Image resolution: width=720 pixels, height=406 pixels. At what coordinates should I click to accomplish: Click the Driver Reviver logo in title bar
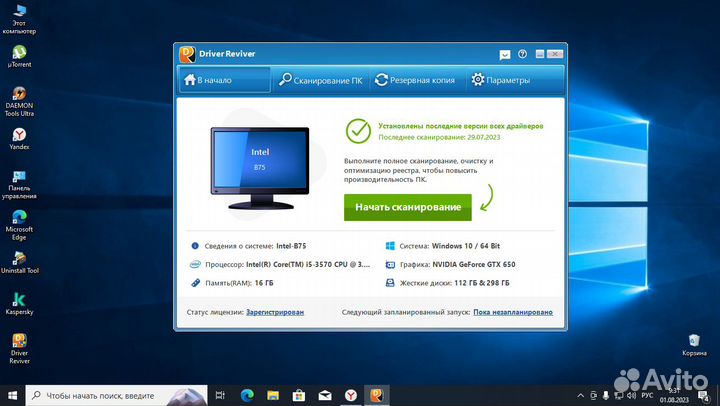(x=187, y=54)
